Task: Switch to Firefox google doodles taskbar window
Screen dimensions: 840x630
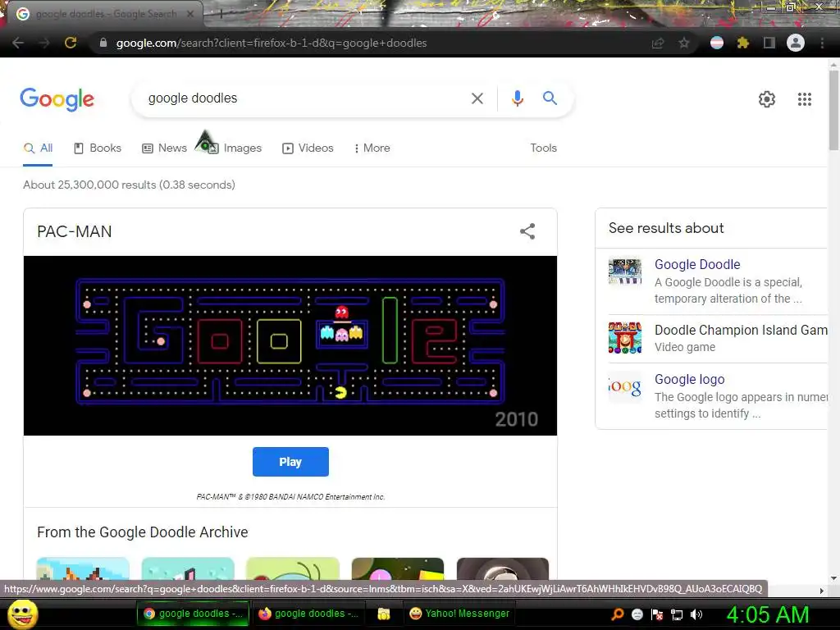Action: coord(309,614)
